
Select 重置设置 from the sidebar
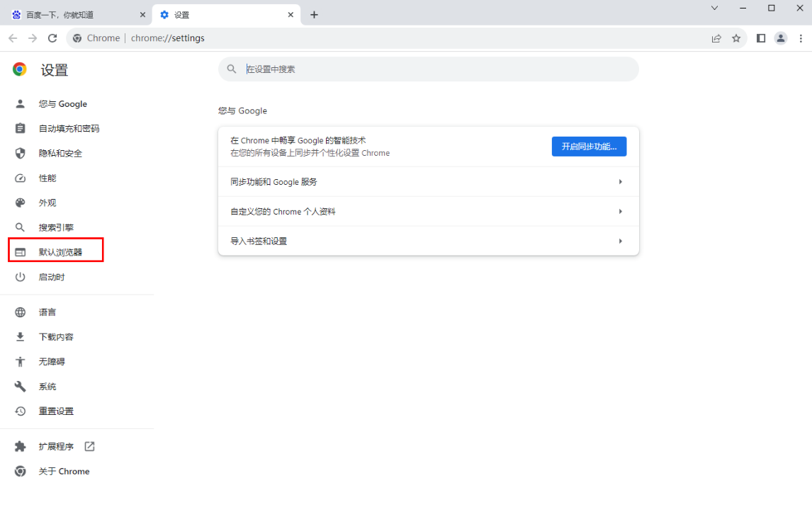click(x=56, y=411)
